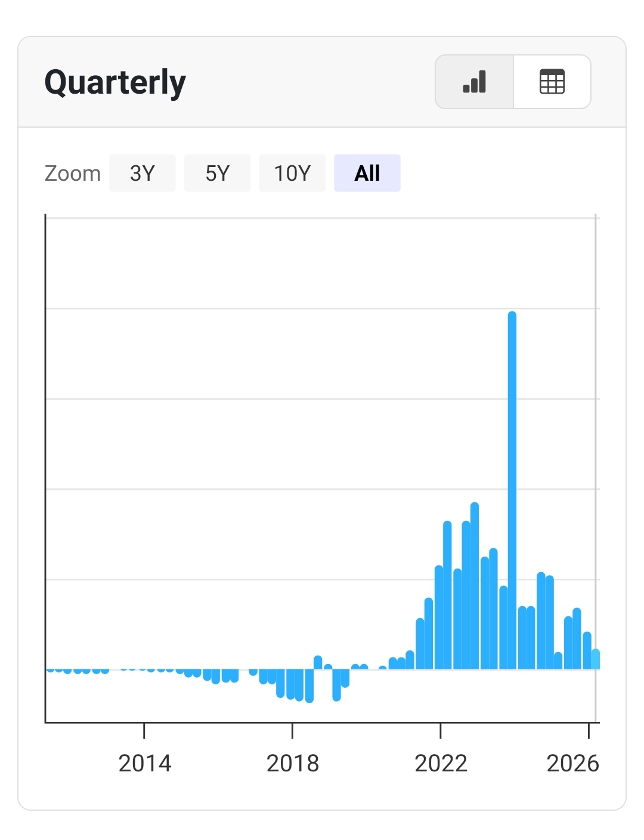Click the 2022 axis label
Image resolution: width=644 pixels, height=840 pixels.
pyautogui.click(x=441, y=763)
